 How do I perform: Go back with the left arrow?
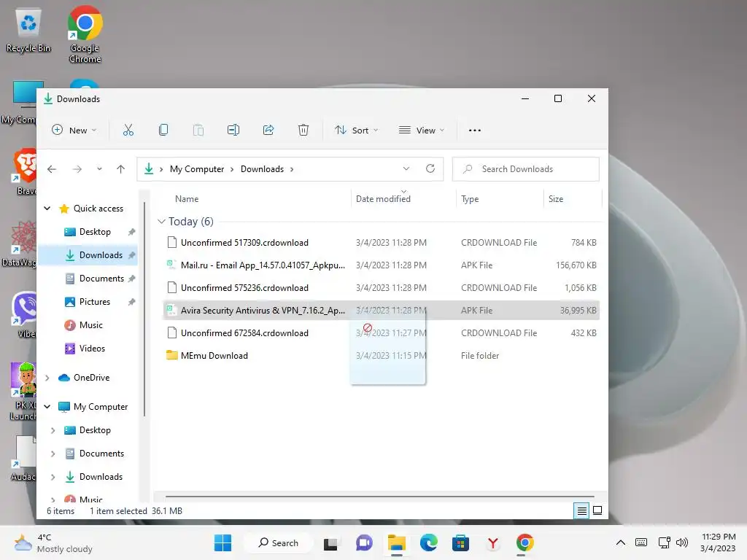click(52, 169)
